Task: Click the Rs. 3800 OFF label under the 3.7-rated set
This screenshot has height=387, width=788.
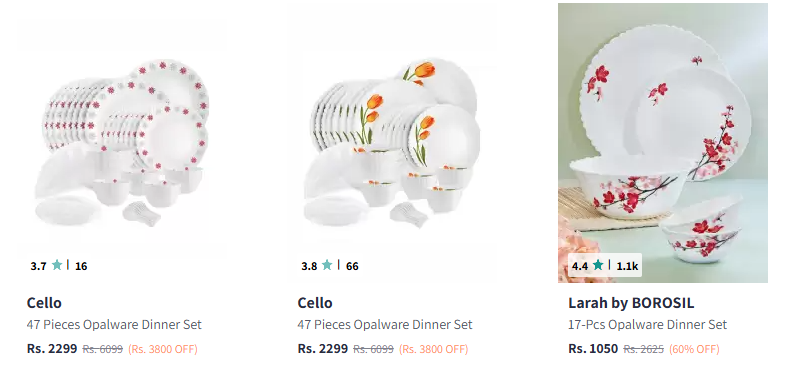Action: point(163,349)
